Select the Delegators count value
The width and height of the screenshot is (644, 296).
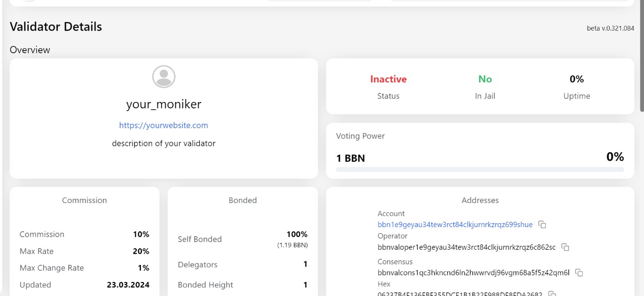[305, 264]
